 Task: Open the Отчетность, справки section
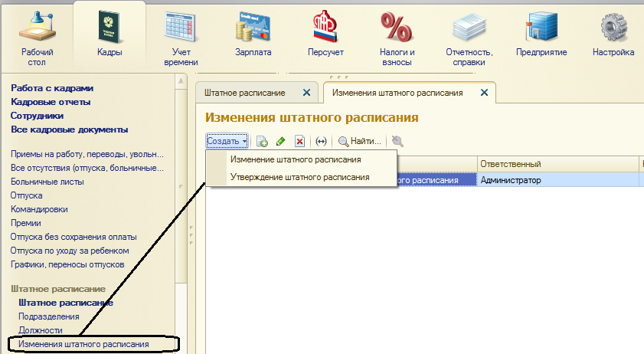(469, 39)
